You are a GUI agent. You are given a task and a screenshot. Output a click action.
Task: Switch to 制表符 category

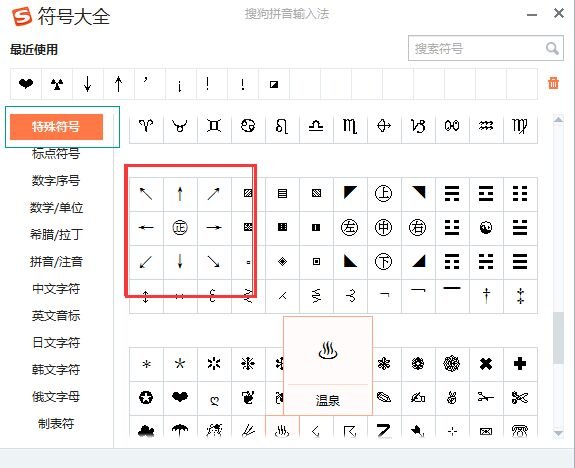click(x=56, y=424)
